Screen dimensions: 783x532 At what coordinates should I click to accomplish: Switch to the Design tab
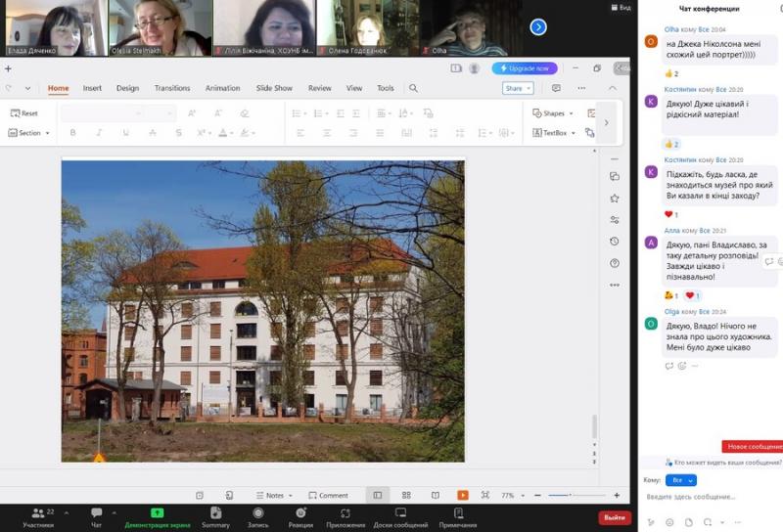click(x=127, y=88)
